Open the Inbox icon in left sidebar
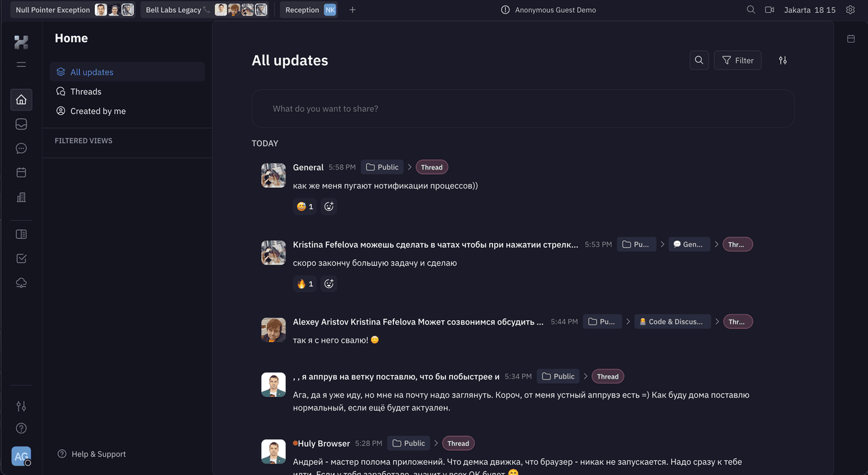 click(21, 124)
